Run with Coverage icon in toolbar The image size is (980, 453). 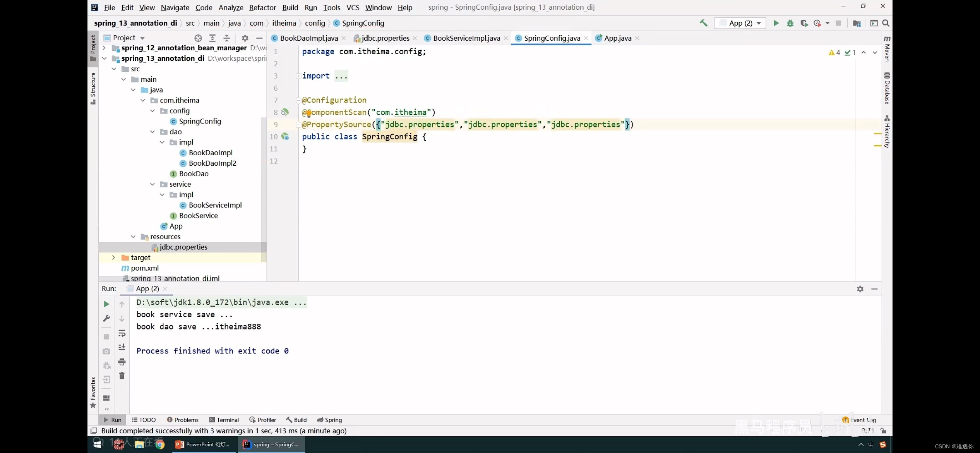pyautogui.click(x=804, y=23)
